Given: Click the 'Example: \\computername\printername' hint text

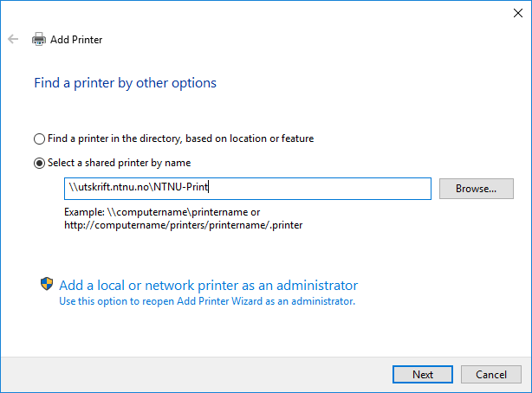Looking at the screenshot, I should pos(162,212).
